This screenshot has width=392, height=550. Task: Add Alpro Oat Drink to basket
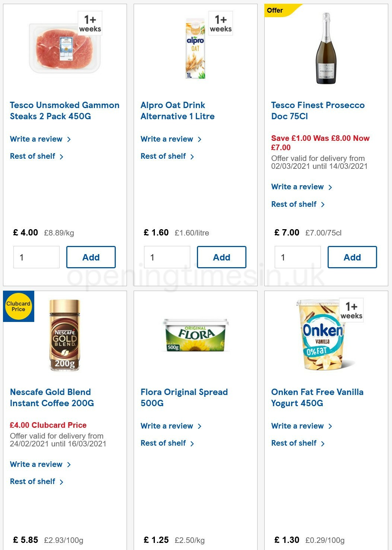[x=222, y=257]
